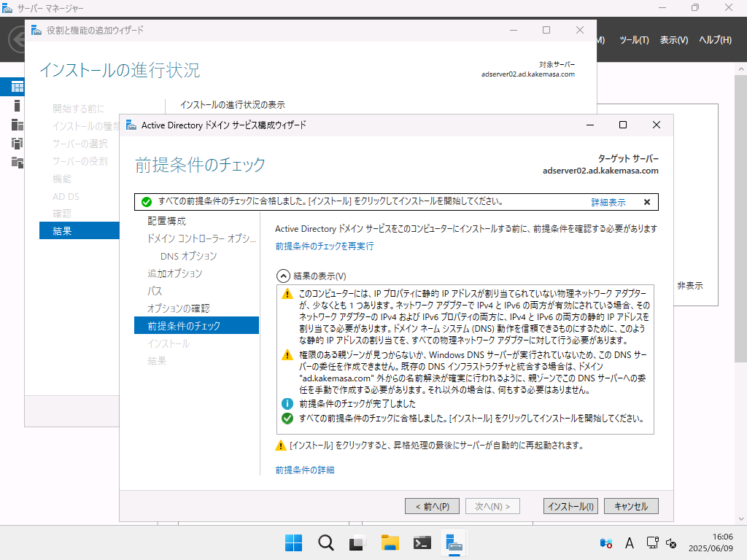Click 前提条件のチェックを再実行 link
747x560 pixels.
click(x=325, y=246)
